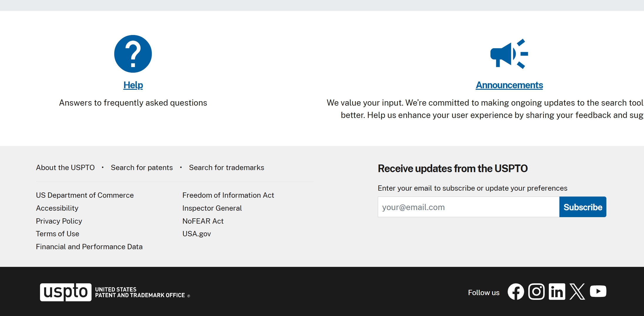Image resolution: width=644 pixels, height=316 pixels.
Task: Click the USPTO logo in footer
Action: 66,292
